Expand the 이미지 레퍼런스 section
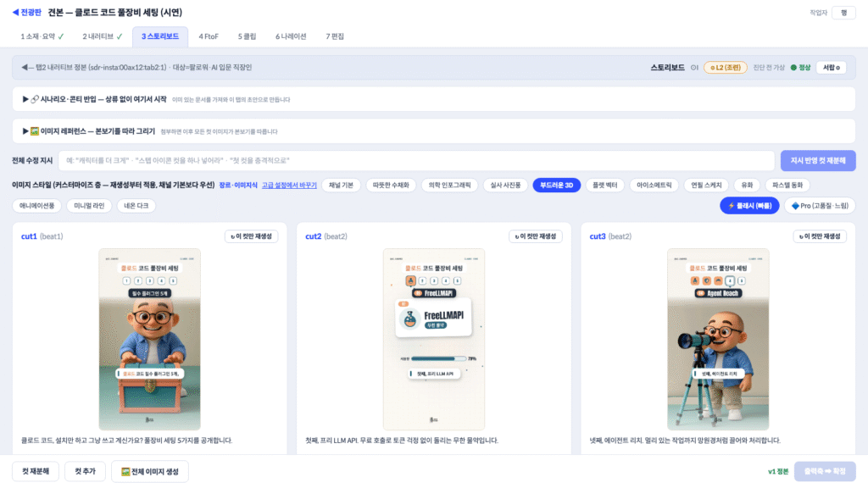This screenshot has height=488, width=868. (434, 131)
